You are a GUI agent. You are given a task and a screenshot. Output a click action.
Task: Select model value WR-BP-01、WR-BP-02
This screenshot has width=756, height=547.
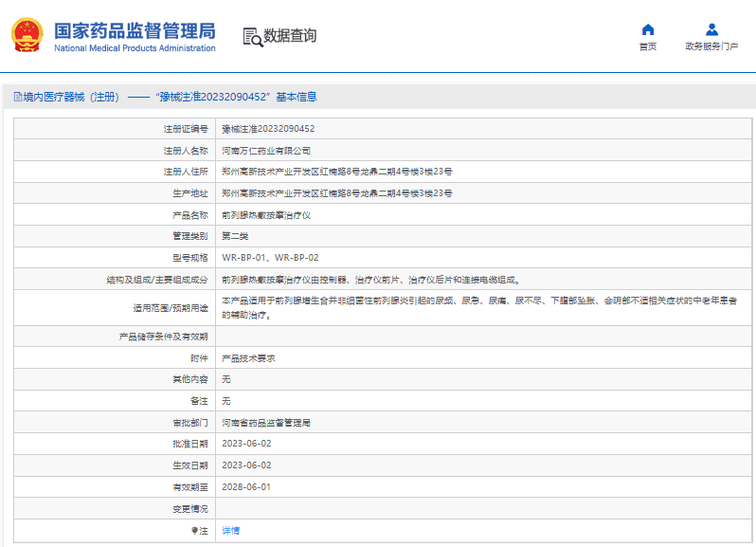point(270,258)
